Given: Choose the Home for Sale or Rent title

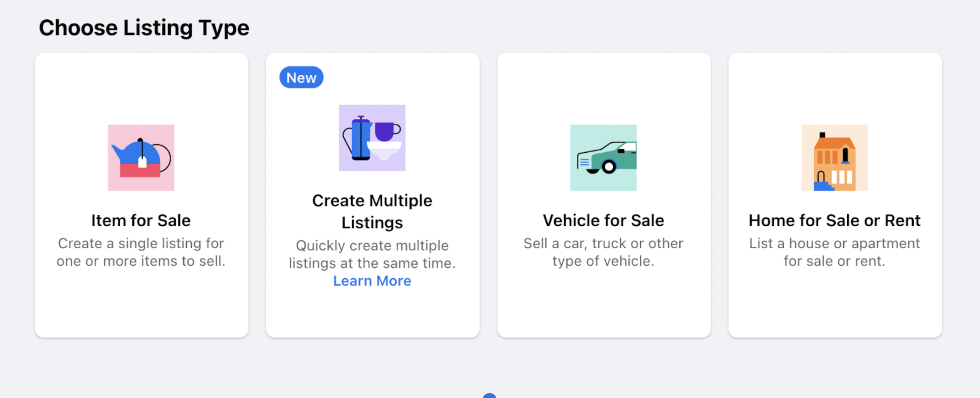Looking at the screenshot, I should click(x=835, y=220).
